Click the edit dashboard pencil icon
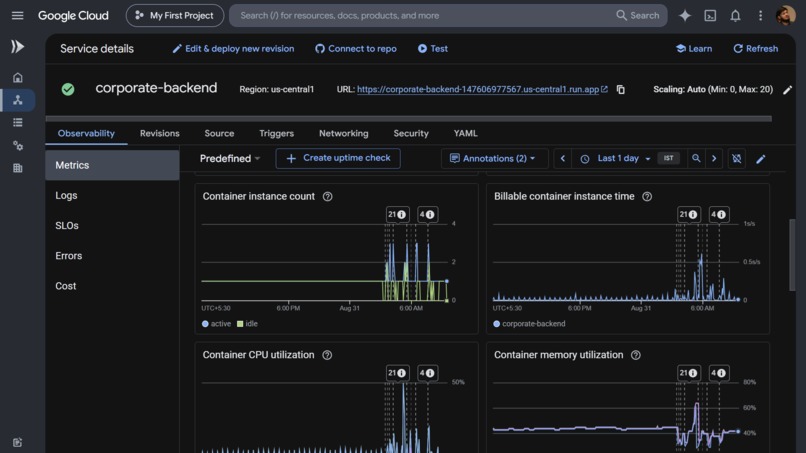 click(761, 159)
